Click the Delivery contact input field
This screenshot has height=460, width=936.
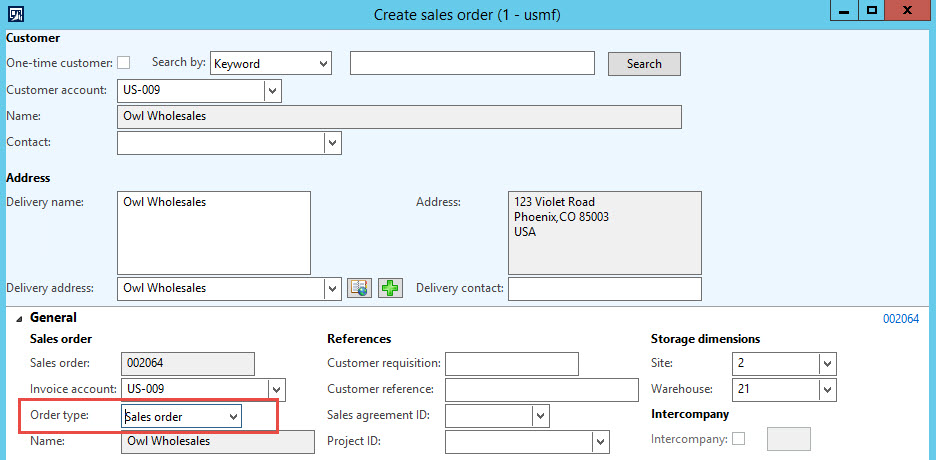[x=604, y=289]
